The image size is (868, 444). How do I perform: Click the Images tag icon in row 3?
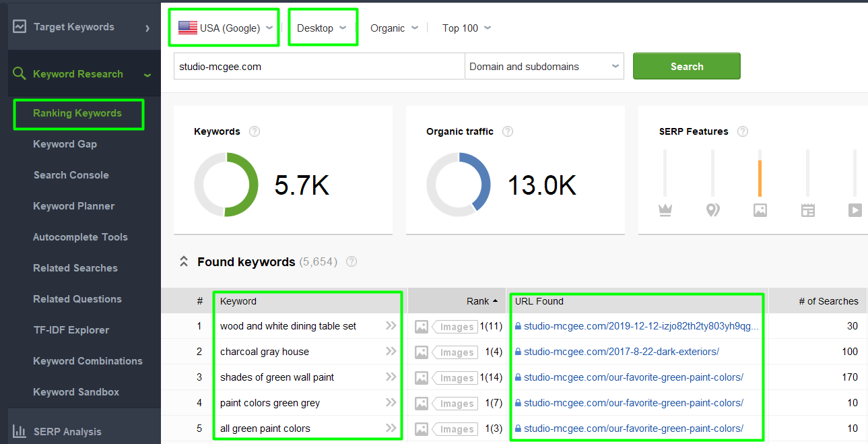pyautogui.click(x=455, y=378)
